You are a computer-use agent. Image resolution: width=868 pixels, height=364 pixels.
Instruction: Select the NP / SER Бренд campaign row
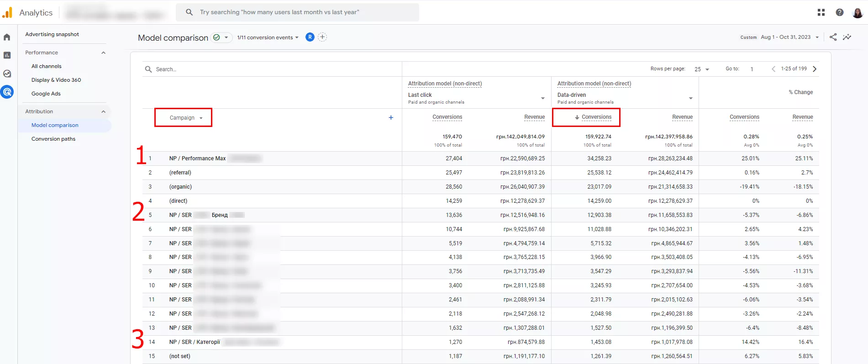[480, 215]
